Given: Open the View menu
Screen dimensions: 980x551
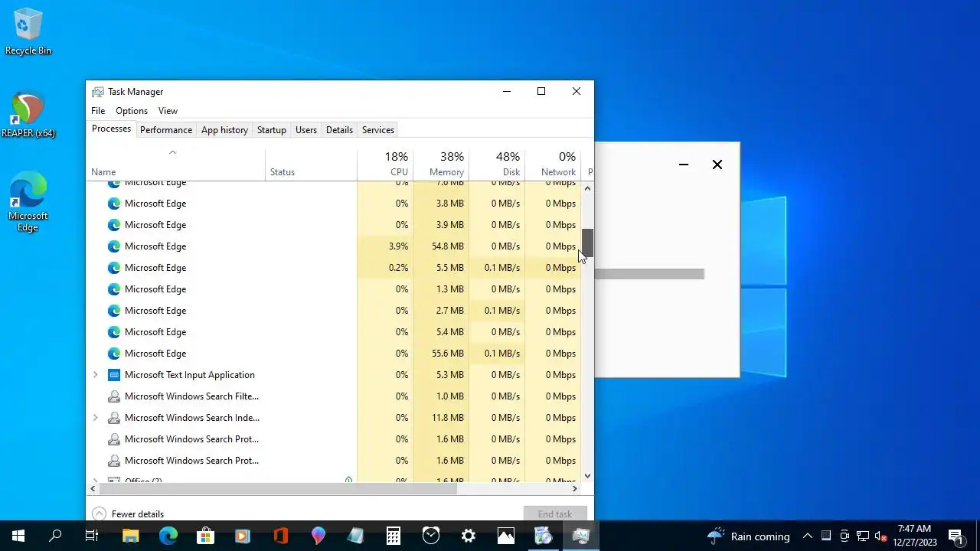Looking at the screenshot, I should (x=168, y=111).
